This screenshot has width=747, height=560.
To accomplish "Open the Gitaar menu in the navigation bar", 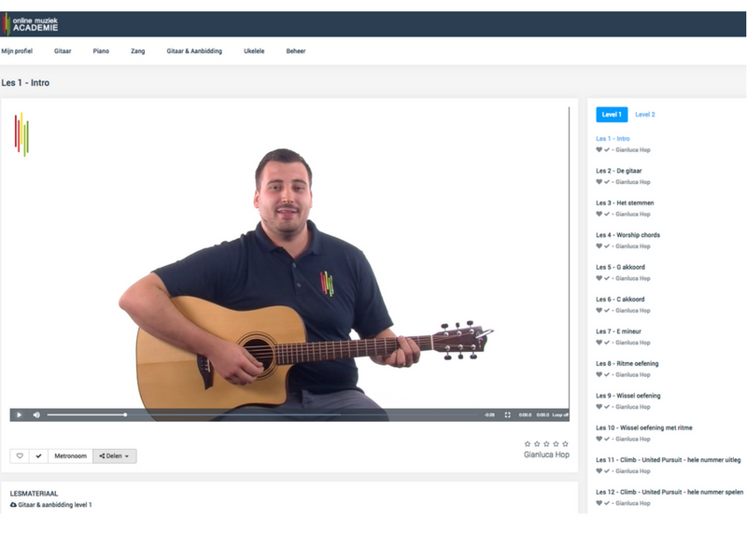I will (x=63, y=51).
